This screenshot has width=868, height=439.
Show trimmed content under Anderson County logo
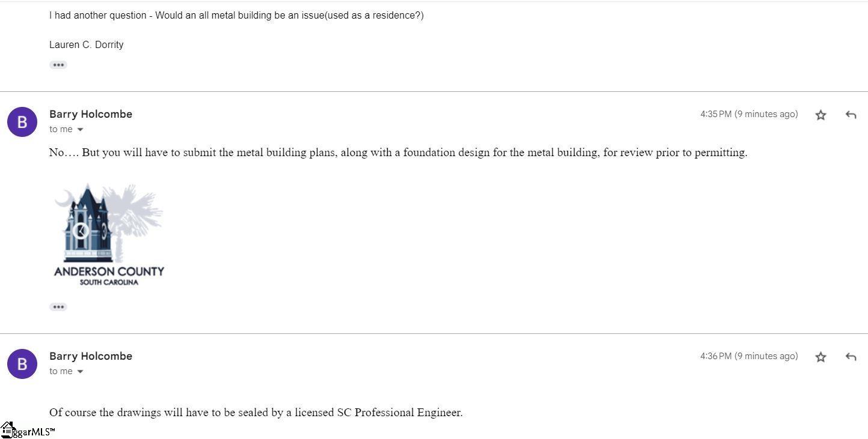coord(58,307)
